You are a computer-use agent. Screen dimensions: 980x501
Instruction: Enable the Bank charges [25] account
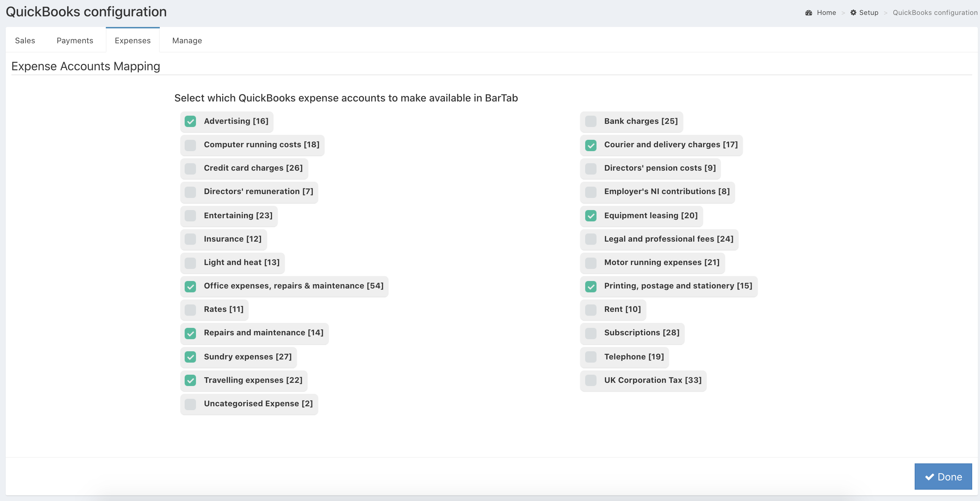[x=590, y=121]
